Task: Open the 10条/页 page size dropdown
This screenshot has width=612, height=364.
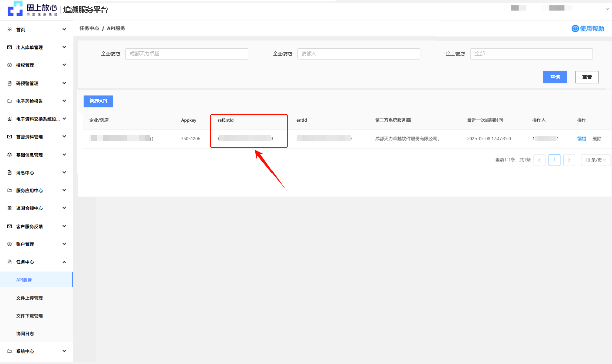Action: tap(596, 160)
